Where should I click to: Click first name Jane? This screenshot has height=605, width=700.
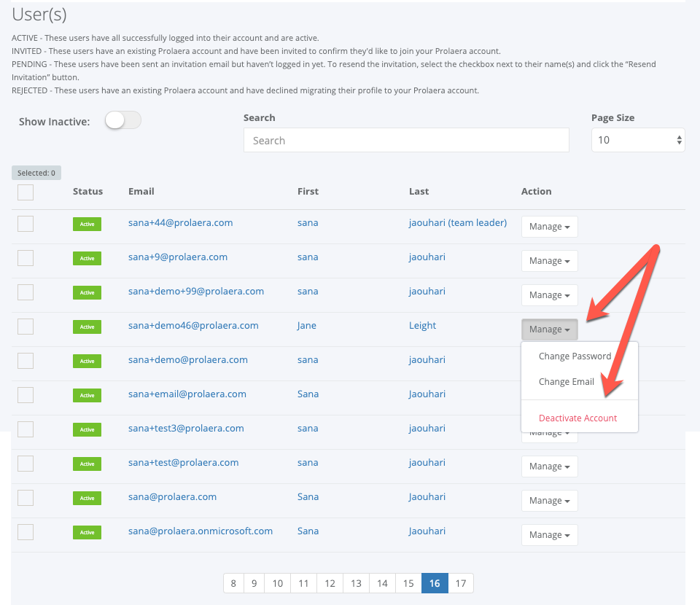[307, 326]
